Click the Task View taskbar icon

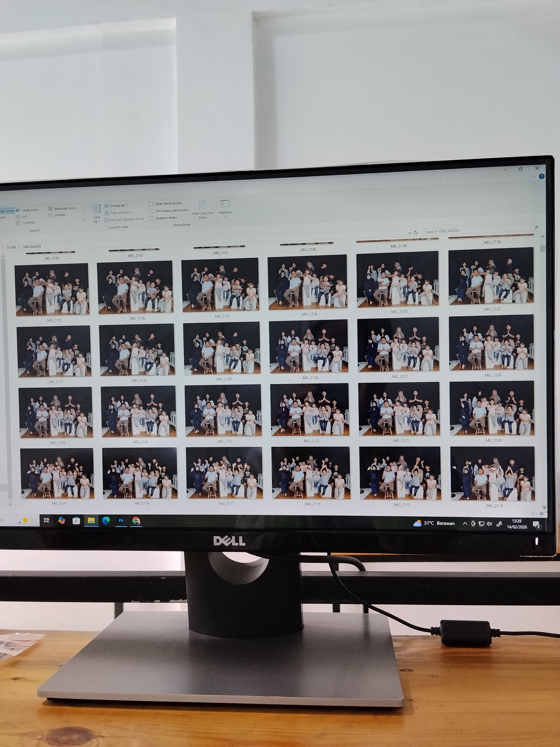click(47, 520)
